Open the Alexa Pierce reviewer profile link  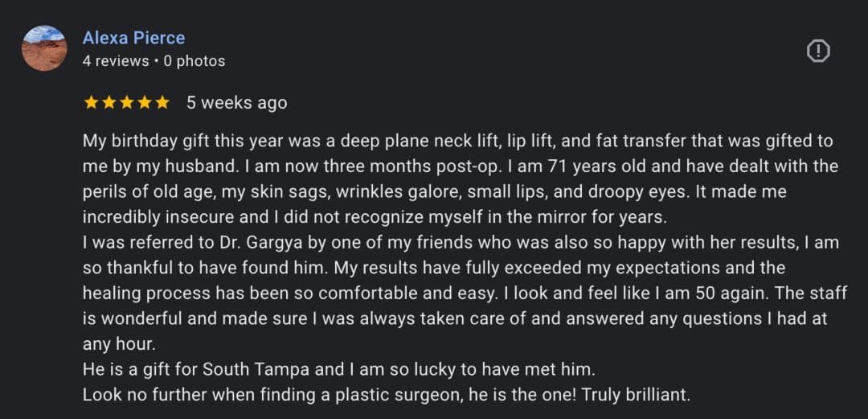click(133, 38)
